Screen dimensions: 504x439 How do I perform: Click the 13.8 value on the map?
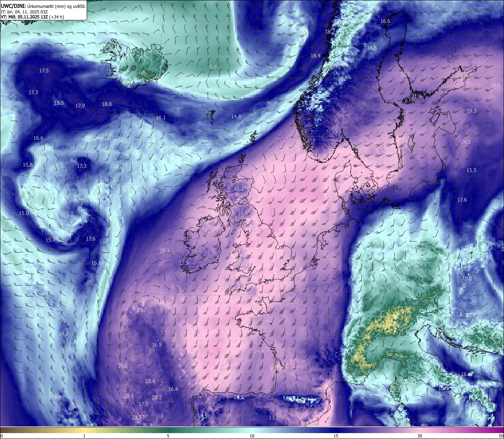tap(457, 314)
